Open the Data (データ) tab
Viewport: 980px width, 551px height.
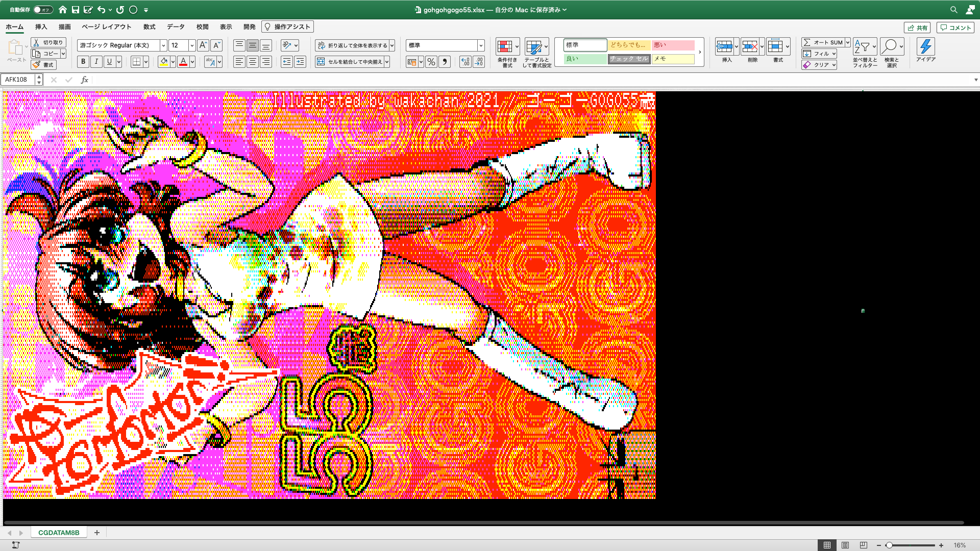pos(176,27)
